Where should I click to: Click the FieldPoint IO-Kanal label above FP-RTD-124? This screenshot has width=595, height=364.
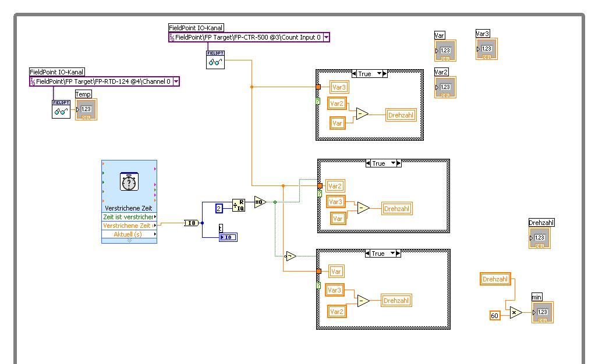coord(56,72)
